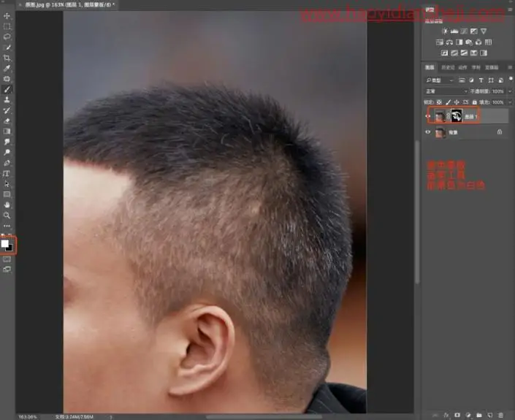Image resolution: width=515 pixels, height=420 pixels.
Task: Toggle pixel layer filter
Action: [462, 80]
